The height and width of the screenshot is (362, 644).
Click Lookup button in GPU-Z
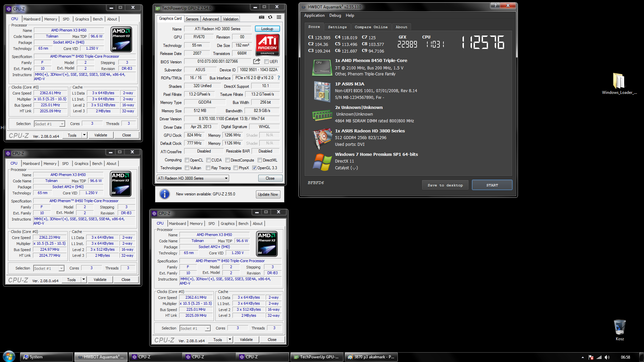click(x=267, y=29)
